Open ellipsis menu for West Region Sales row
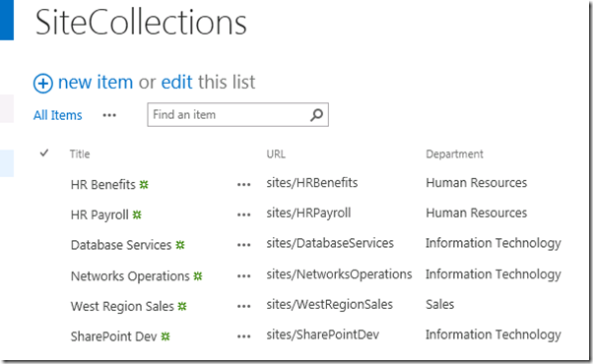The image size is (593, 364). click(x=244, y=306)
